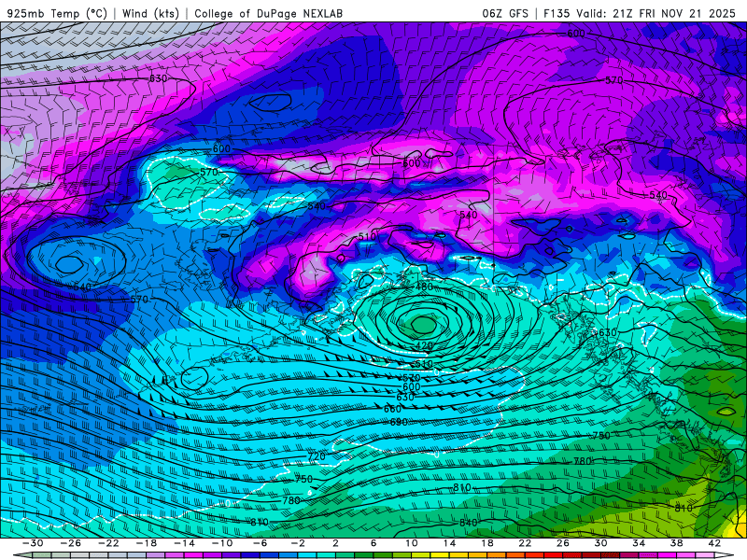The image size is (747, 560).
Task: Select the 660 height contour label
Action: [x=392, y=409]
